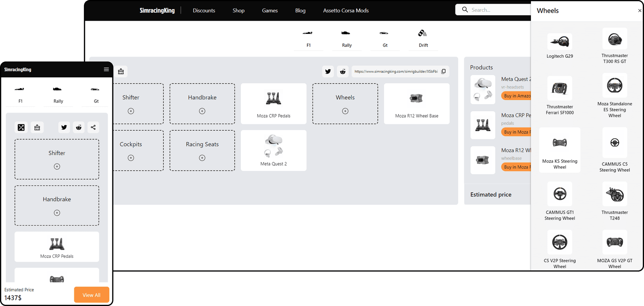Select Moza CRP Pedals card in mobile view
644x306 pixels.
57,247
